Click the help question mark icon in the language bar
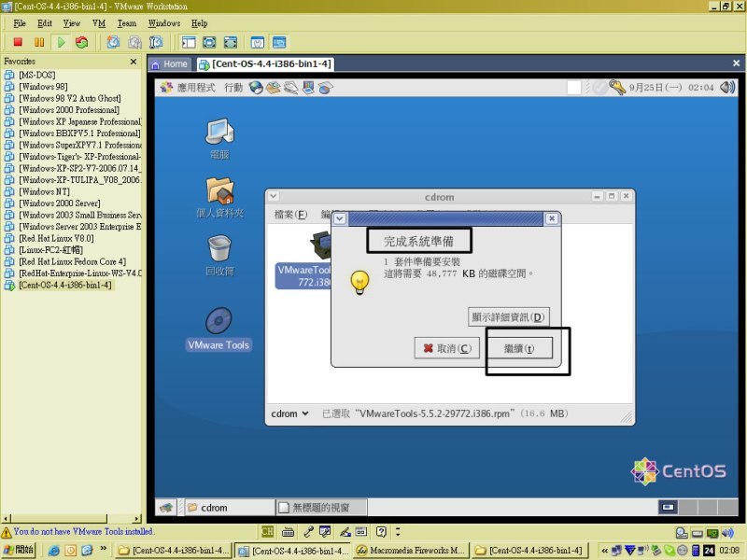Viewport: 747px width, 560px height. click(381, 532)
